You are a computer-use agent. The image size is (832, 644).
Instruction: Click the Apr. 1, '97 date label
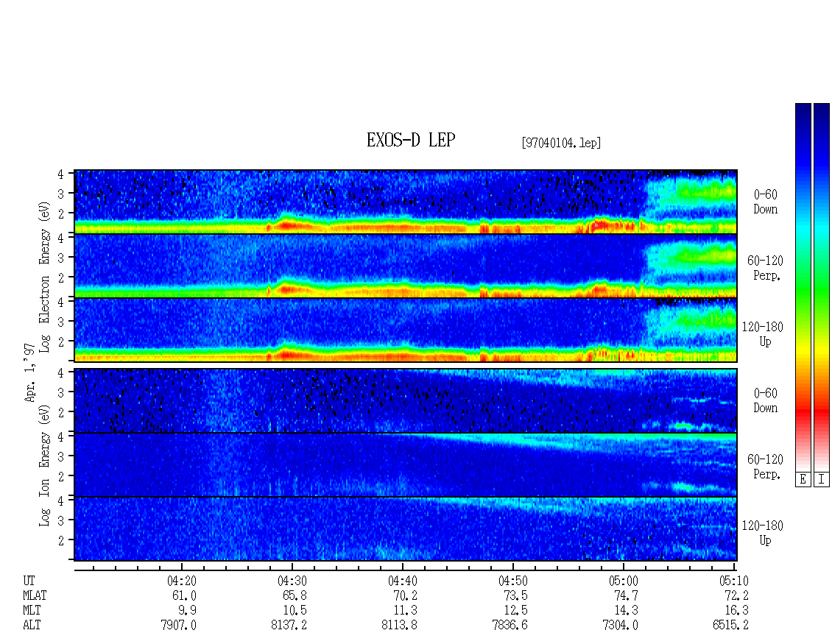tap(30, 372)
